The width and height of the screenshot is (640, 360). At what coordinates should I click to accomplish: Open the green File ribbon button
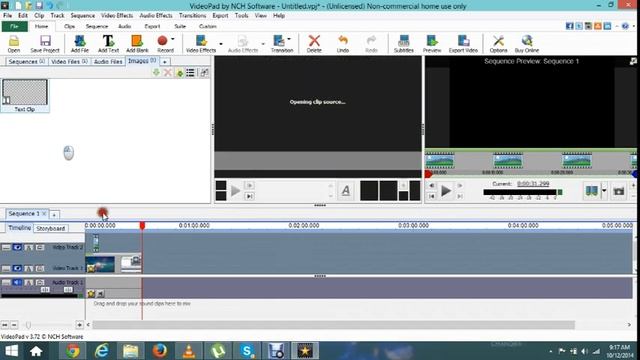pos(15,26)
